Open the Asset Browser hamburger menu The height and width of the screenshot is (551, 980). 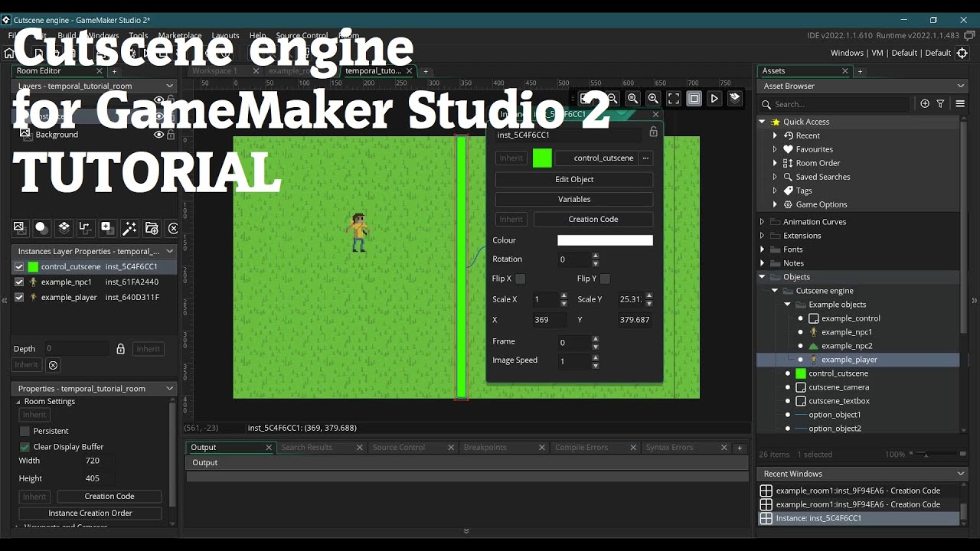click(960, 104)
